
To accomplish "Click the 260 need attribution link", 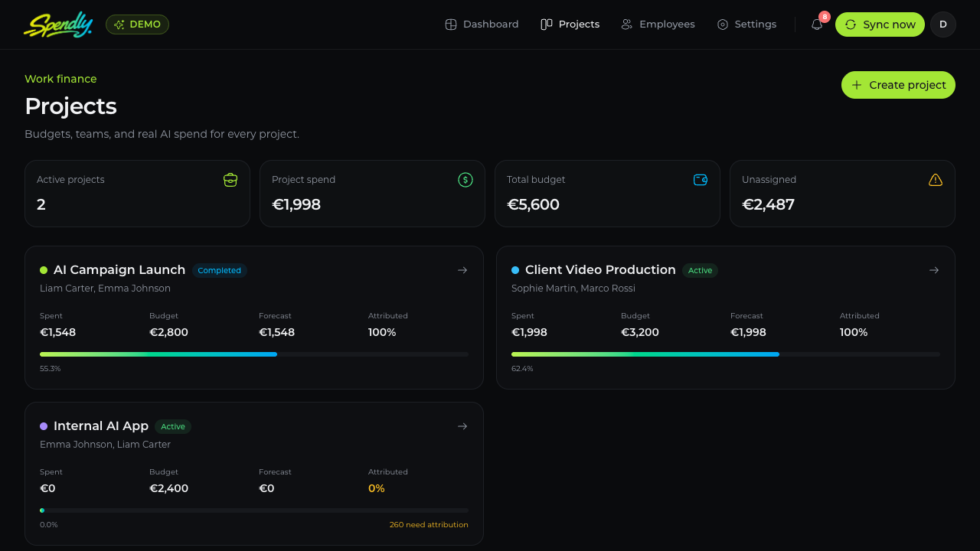I will (x=429, y=525).
